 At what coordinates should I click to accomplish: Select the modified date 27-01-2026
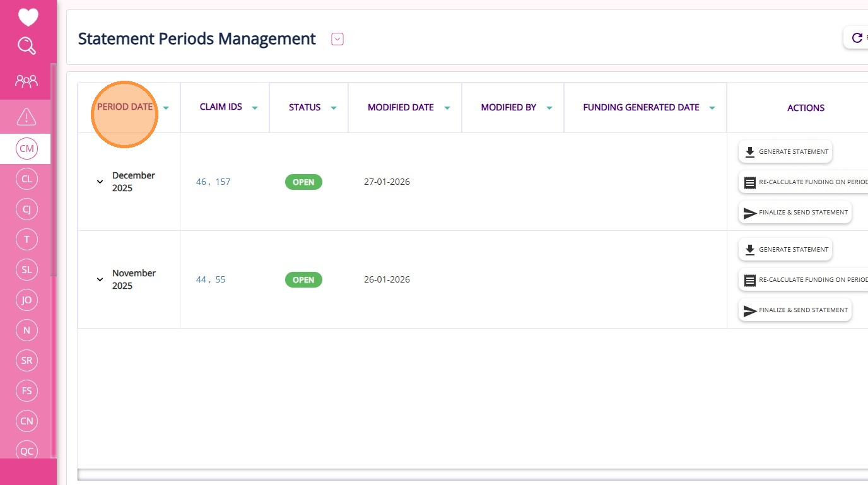[387, 182]
